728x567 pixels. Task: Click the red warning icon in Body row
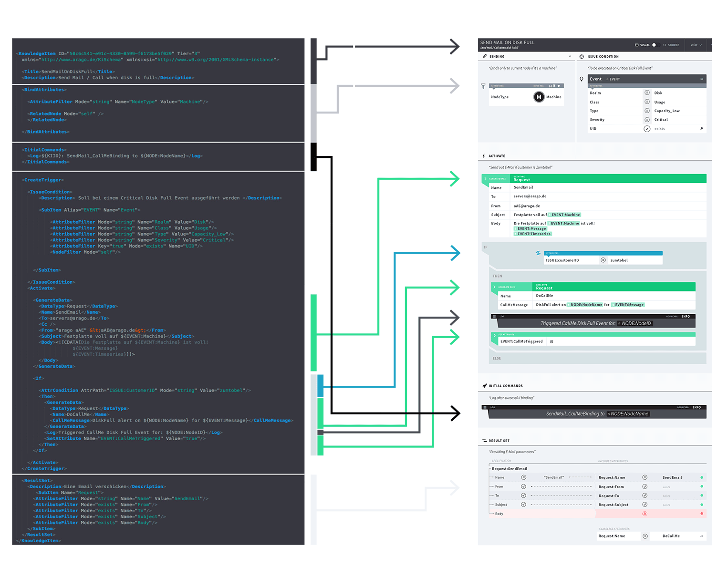click(645, 514)
